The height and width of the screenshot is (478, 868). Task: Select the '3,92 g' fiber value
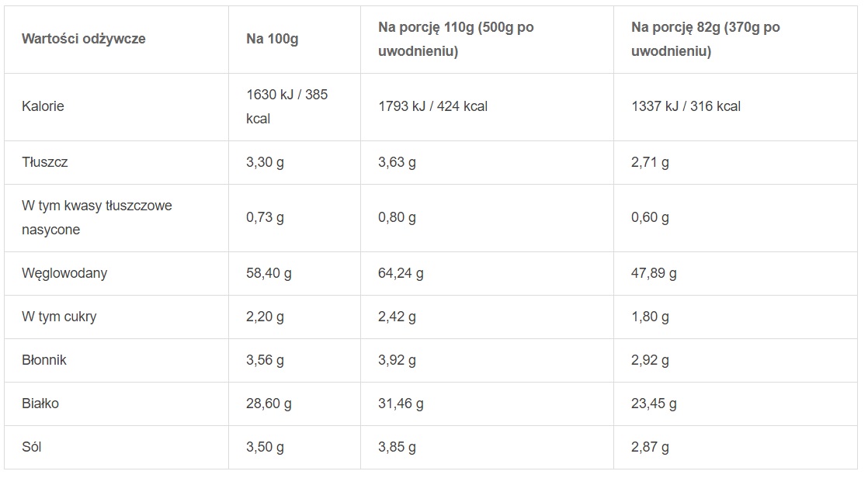coord(397,360)
